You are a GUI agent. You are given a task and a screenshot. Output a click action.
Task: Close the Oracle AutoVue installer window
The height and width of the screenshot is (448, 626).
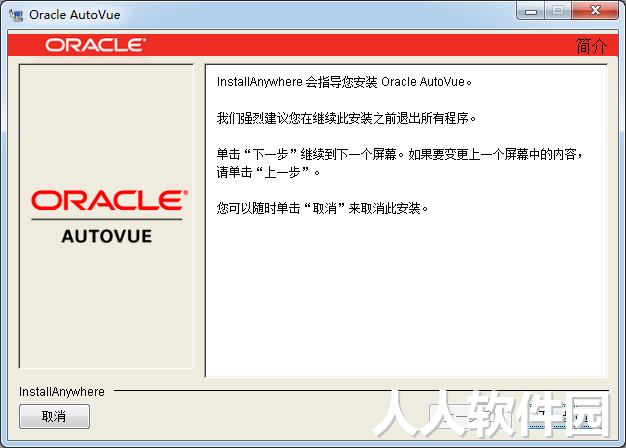click(x=595, y=10)
